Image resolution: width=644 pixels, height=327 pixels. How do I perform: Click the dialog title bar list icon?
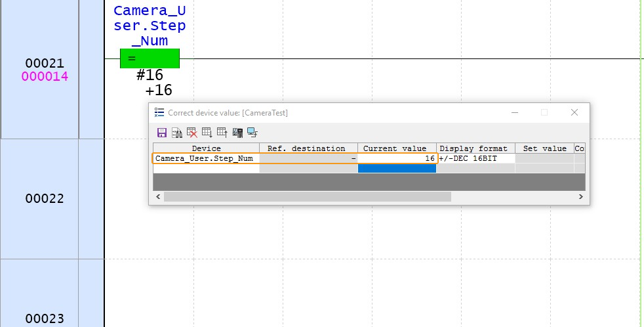tap(159, 112)
